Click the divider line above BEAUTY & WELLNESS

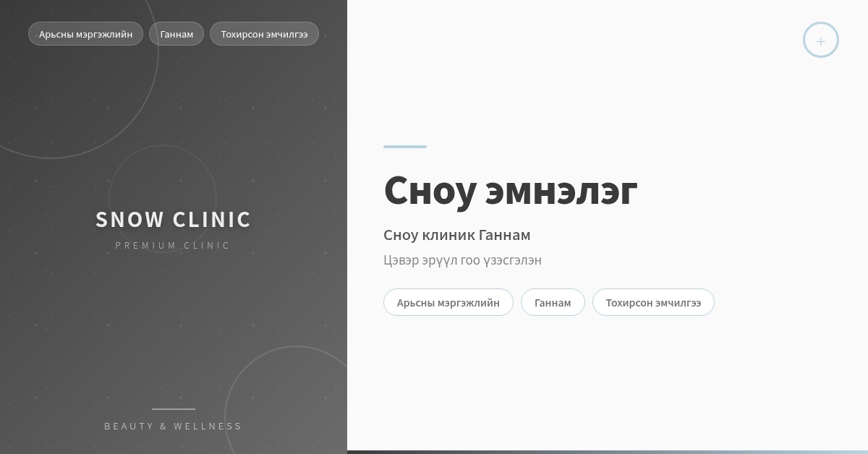[x=174, y=408]
